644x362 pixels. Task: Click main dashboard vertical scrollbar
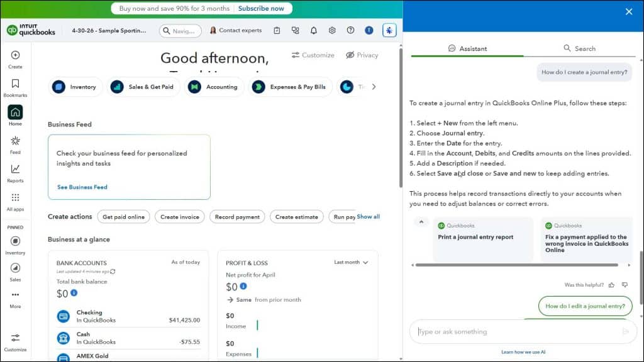pos(401,119)
